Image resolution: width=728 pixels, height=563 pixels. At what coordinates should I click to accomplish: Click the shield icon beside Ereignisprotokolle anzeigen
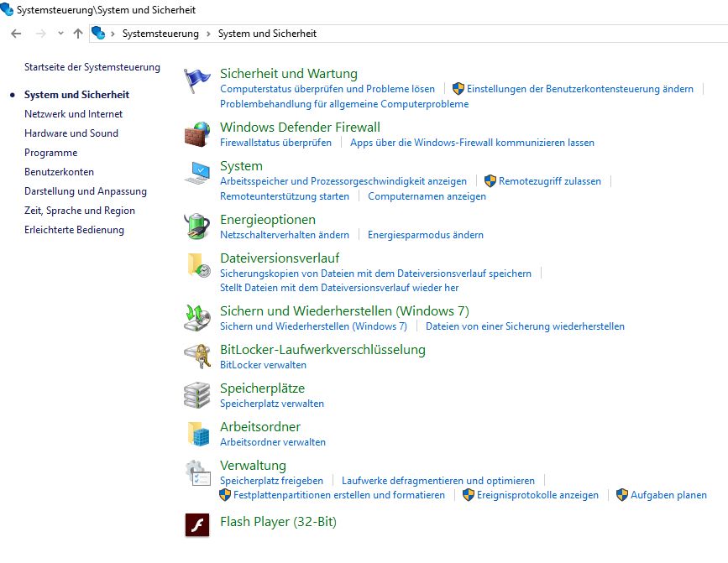(469, 495)
